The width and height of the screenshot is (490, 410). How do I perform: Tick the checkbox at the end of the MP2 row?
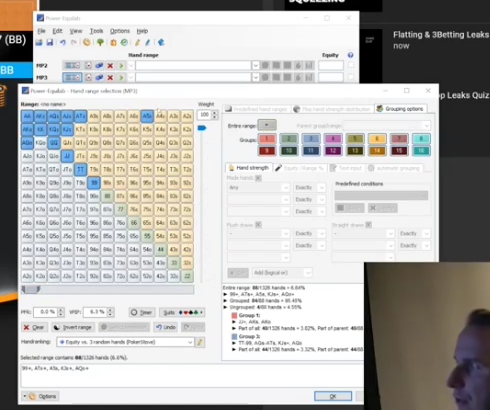click(x=351, y=65)
